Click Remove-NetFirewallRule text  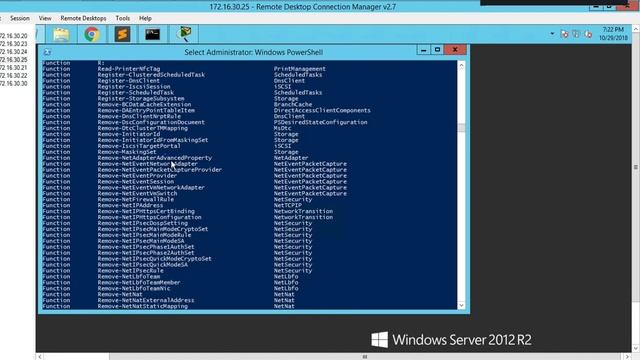pyautogui.click(x=136, y=199)
